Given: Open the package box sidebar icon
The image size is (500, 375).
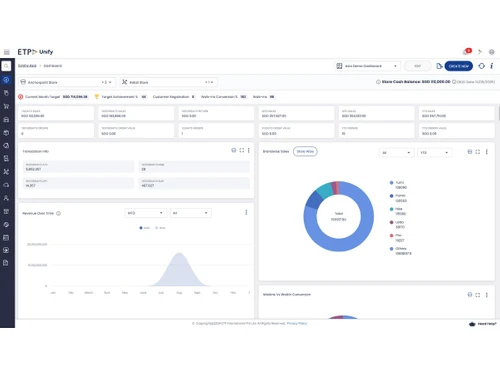Looking at the screenshot, I should click(6, 133).
